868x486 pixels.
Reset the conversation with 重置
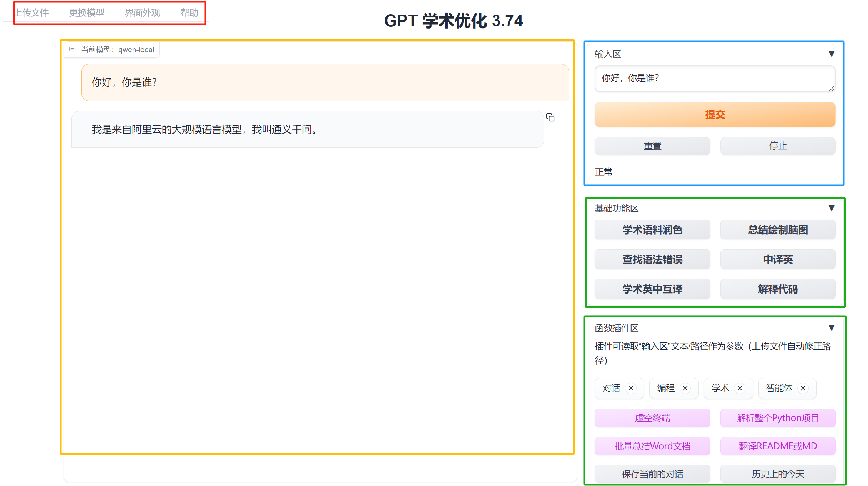point(653,146)
